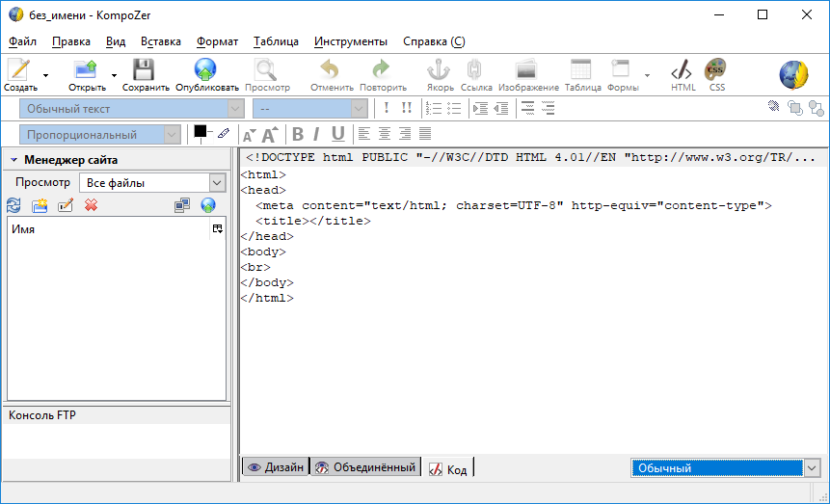
Task: Click the KompoZer globe logo in toolbar
Action: 793,75
